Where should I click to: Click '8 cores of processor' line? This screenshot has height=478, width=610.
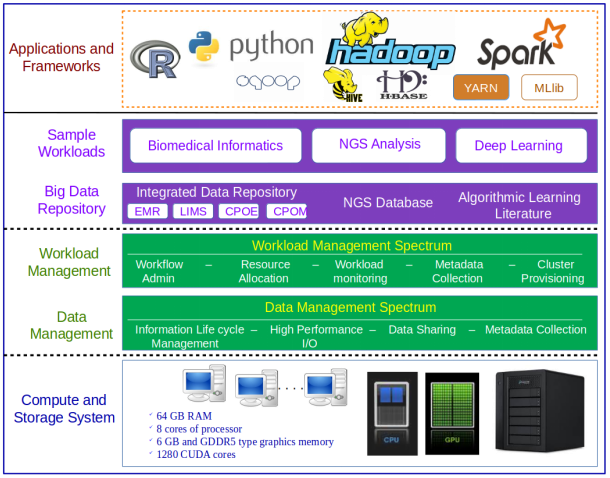[x=199, y=429]
